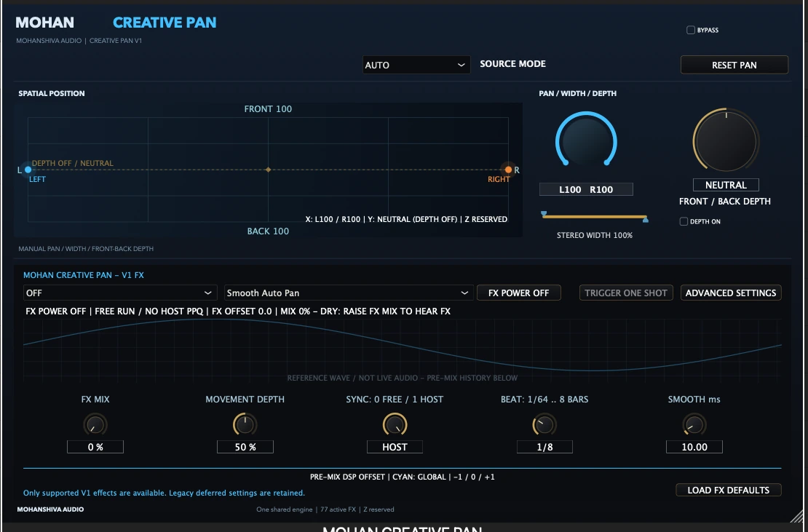Click the FX POWER OFF status line
The width and height of the screenshot is (808, 532).
click(x=238, y=311)
